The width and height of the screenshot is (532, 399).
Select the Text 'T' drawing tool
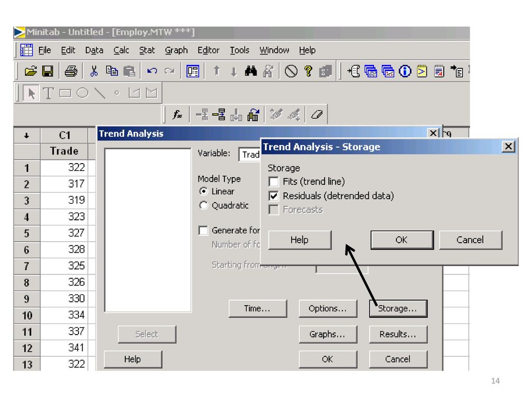pyautogui.click(x=48, y=94)
